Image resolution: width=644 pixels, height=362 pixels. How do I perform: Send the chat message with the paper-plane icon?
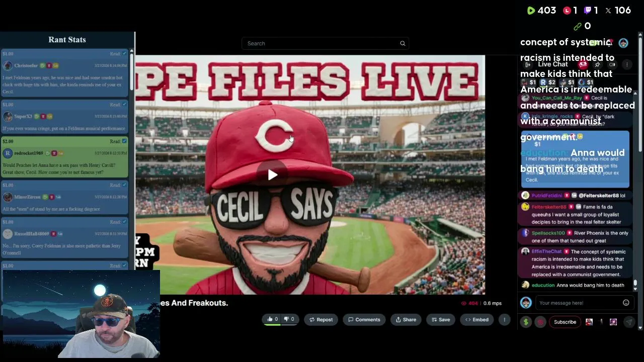tap(629, 322)
